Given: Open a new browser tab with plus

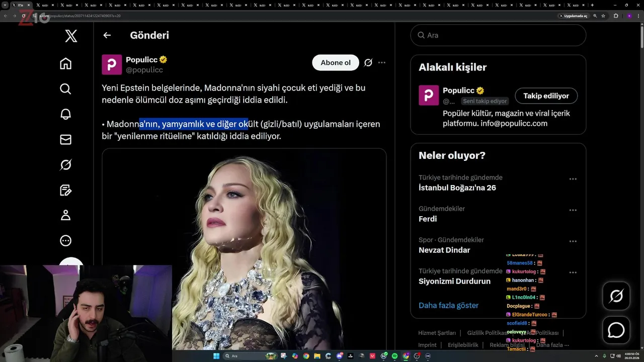Looking at the screenshot, I should [x=592, y=5].
